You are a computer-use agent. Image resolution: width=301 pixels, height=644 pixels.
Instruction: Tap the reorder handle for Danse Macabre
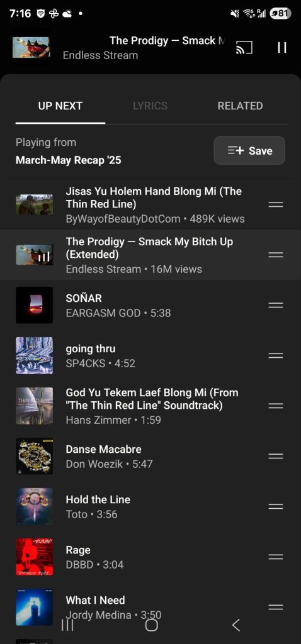(x=276, y=456)
